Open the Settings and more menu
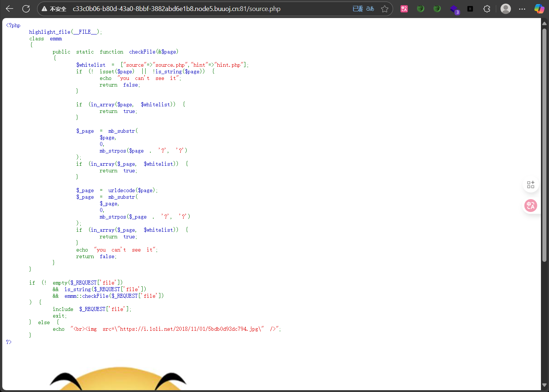Image resolution: width=549 pixels, height=392 pixels. coord(522,8)
